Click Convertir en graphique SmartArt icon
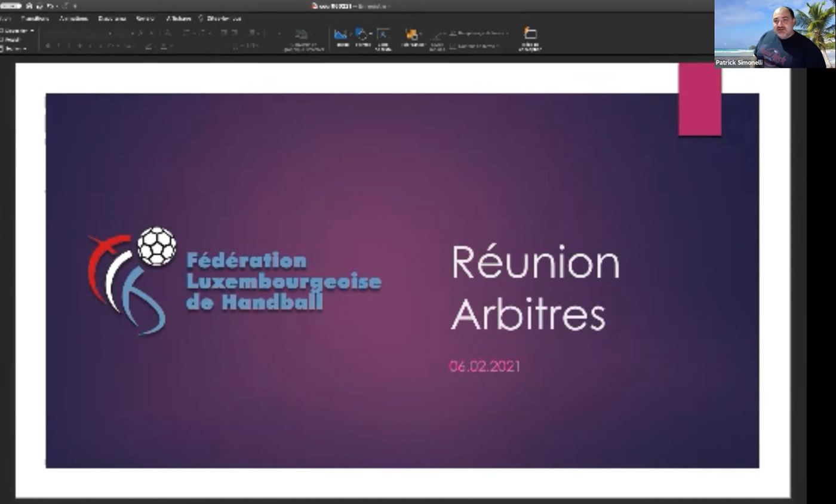836x504 pixels. [x=302, y=38]
